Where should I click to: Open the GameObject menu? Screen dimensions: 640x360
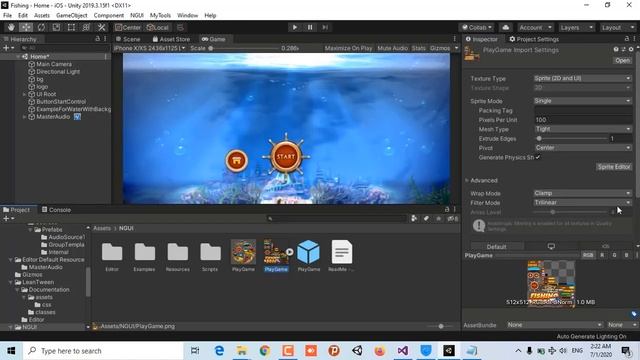[x=72, y=16]
